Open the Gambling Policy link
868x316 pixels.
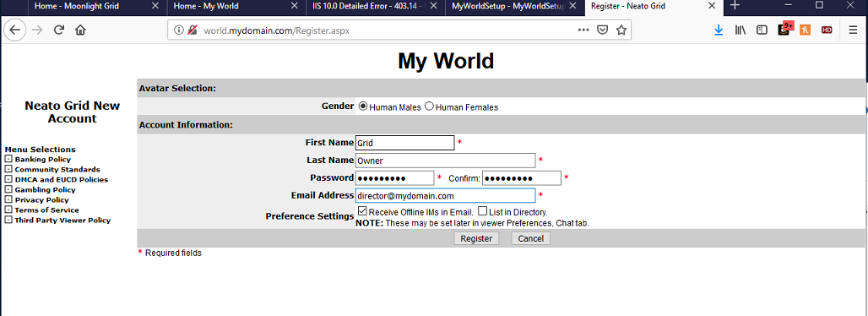(x=45, y=189)
